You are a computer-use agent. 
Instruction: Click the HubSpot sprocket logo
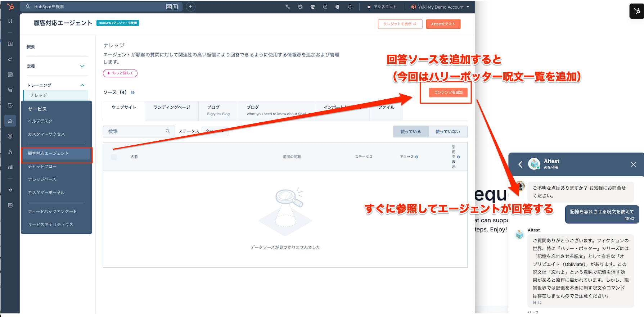[x=10, y=6]
